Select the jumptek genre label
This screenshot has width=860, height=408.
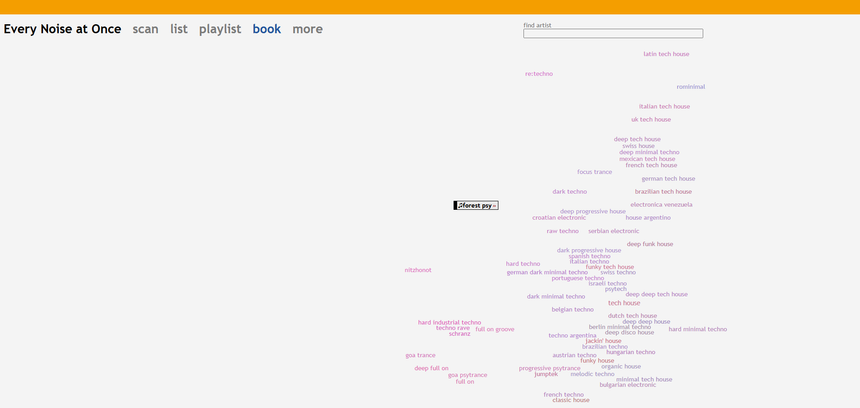(x=545, y=374)
